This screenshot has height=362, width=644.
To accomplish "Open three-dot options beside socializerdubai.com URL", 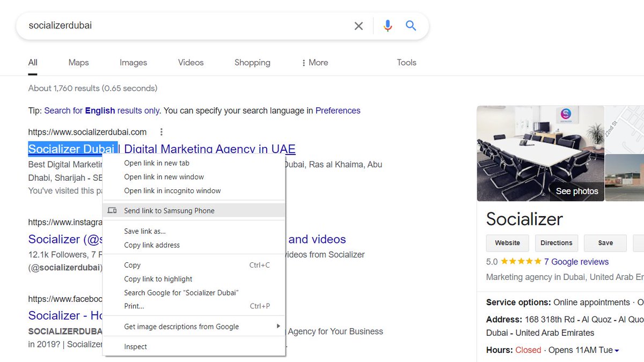I will 162,132.
